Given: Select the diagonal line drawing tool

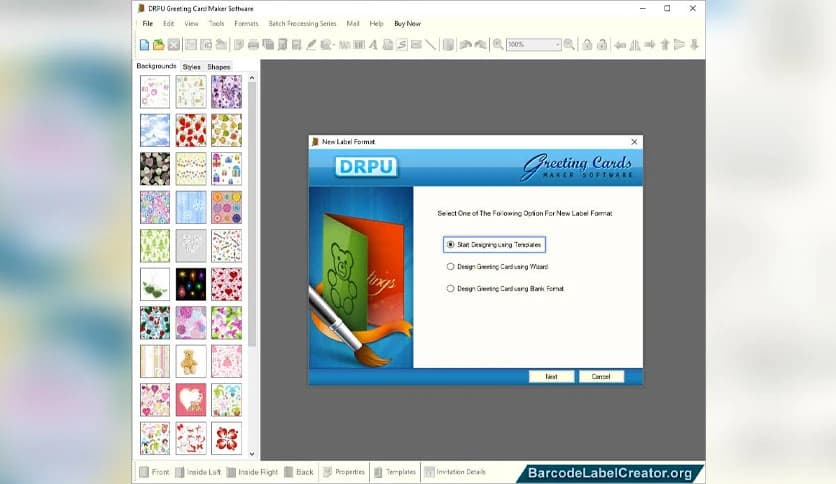Looking at the screenshot, I should (x=430, y=45).
